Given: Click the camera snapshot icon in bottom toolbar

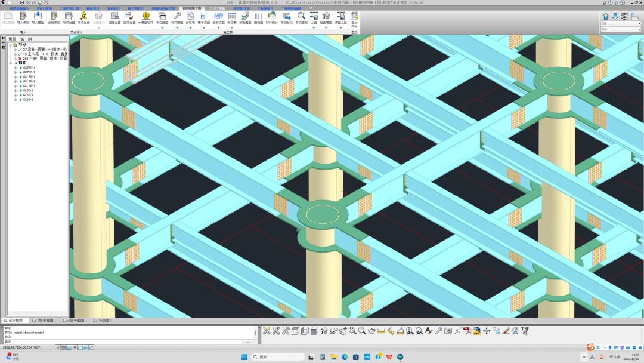Looking at the screenshot, I should point(448,331).
